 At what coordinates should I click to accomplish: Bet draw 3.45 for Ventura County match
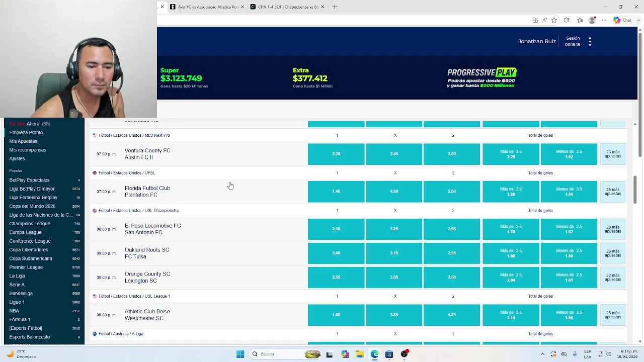[x=394, y=154]
